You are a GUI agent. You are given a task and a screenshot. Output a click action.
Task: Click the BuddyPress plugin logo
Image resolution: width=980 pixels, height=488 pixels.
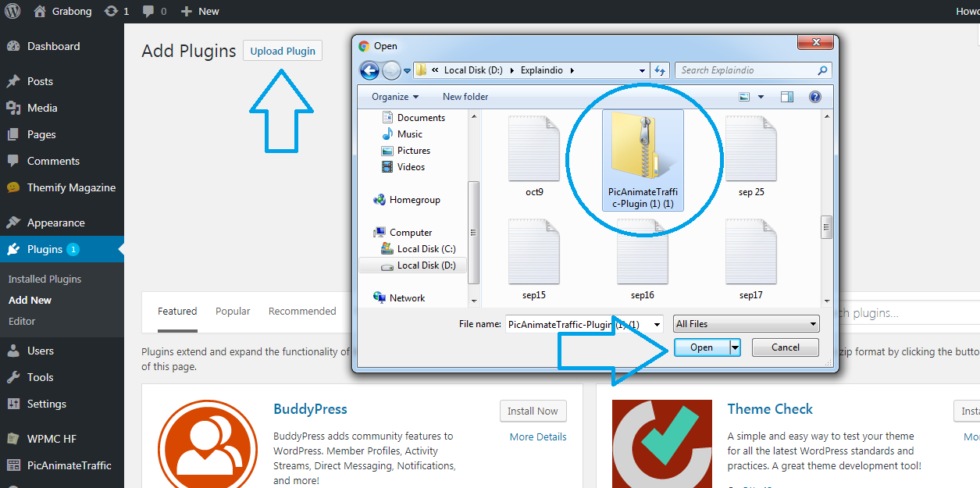point(208,443)
